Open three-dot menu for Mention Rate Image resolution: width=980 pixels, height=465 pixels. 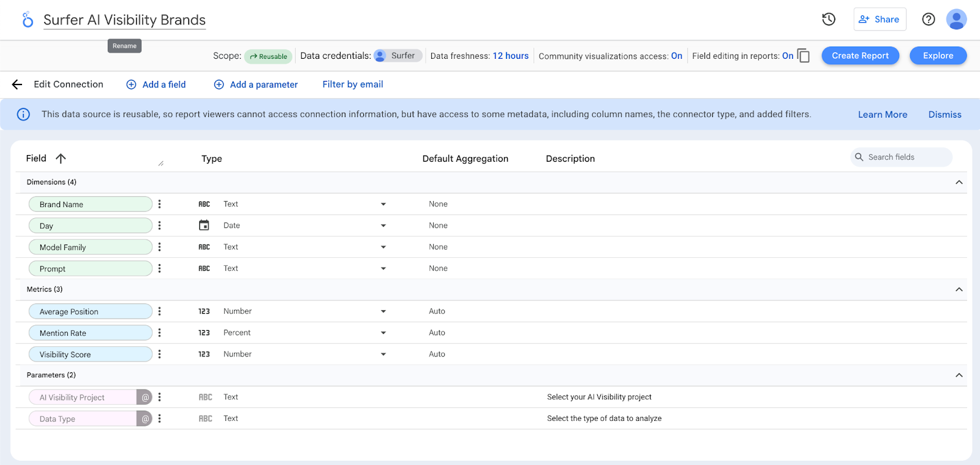(159, 333)
